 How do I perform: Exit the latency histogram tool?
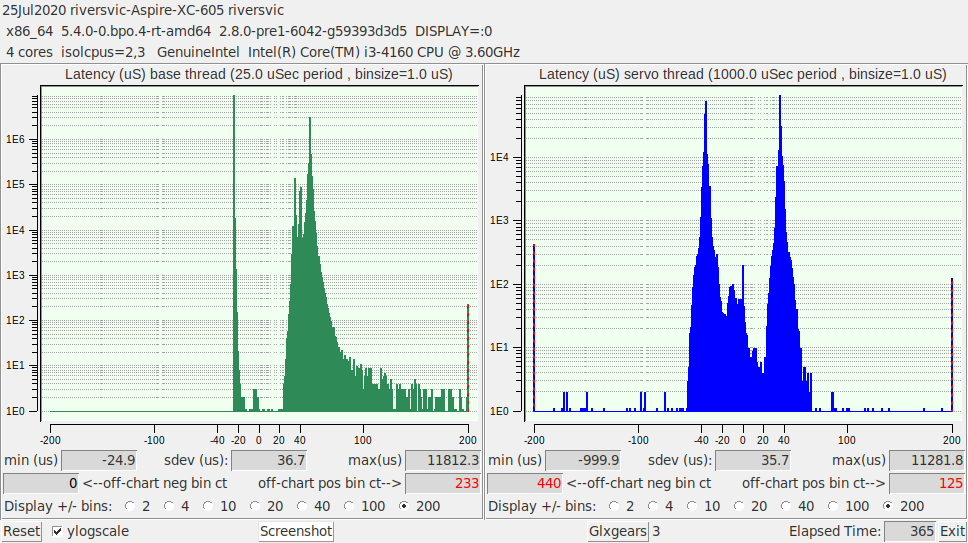tap(952, 531)
